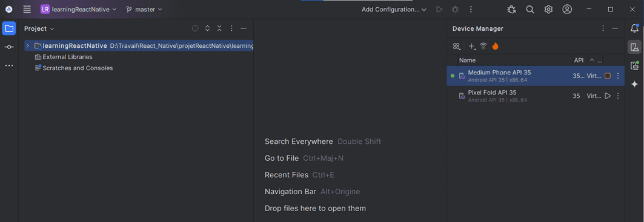Open the More tool windows ellipsis
Image resolution: width=644 pixels, height=222 pixels.
[9, 66]
